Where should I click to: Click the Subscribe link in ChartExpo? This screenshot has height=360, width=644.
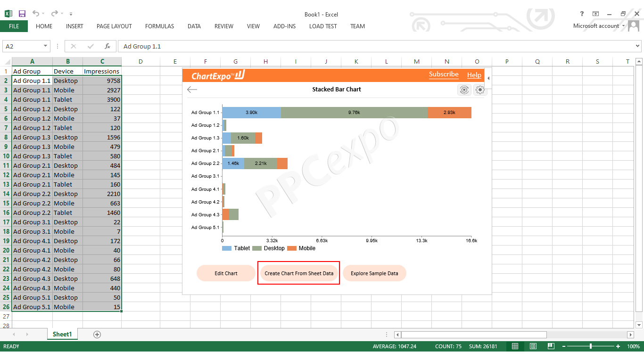pyautogui.click(x=444, y=74)
